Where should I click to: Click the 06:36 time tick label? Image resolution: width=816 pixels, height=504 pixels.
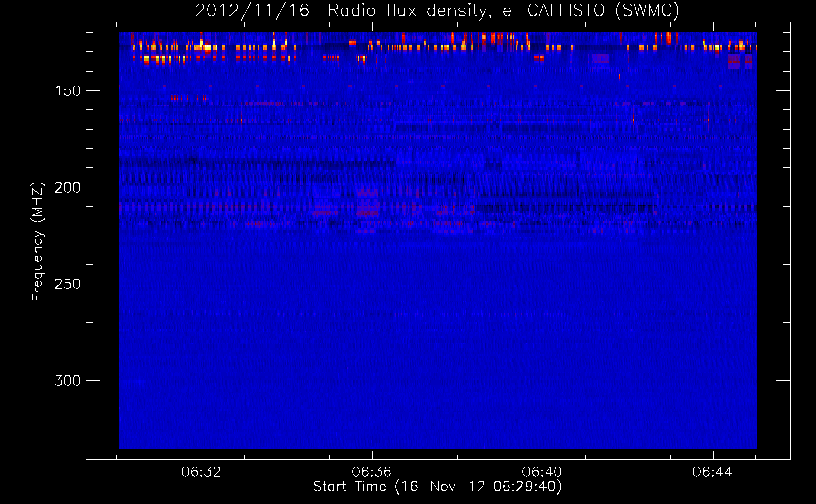click(372, 472)
